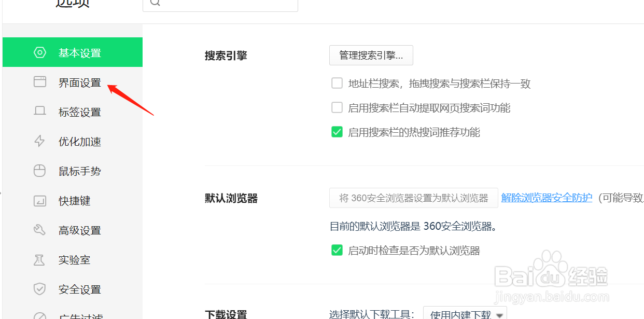Uncheck 启用搜索栏的热搜词推荐功能
This screenshot has height=319, width=644.
pyautogui.click(x=337, y=132)
